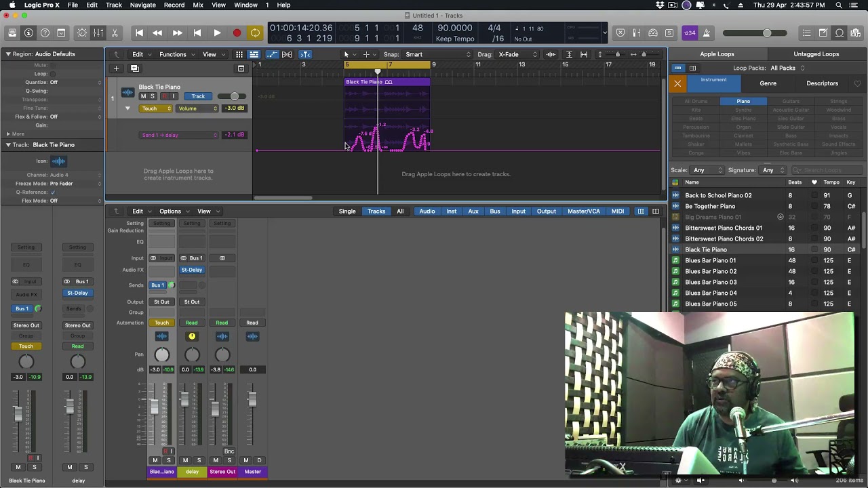Open macOS Spotlight search icon
This screenshot has width=868, height=488.
click(840, 5)
